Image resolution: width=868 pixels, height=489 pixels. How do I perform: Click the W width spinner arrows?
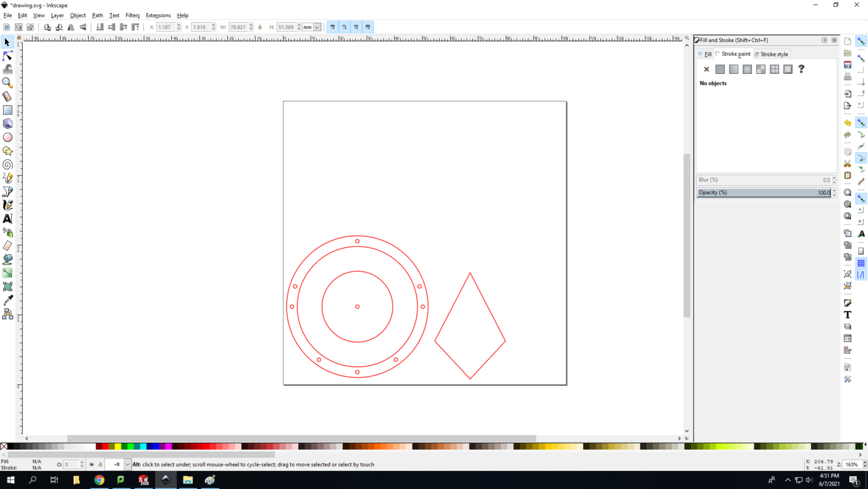point(251,27)
